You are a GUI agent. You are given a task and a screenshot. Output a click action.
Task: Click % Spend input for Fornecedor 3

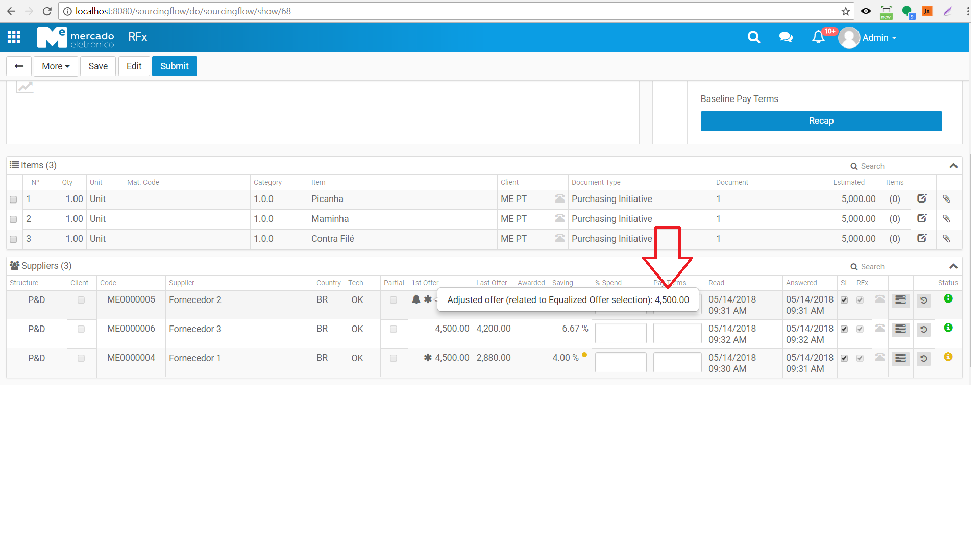(620, 333)
